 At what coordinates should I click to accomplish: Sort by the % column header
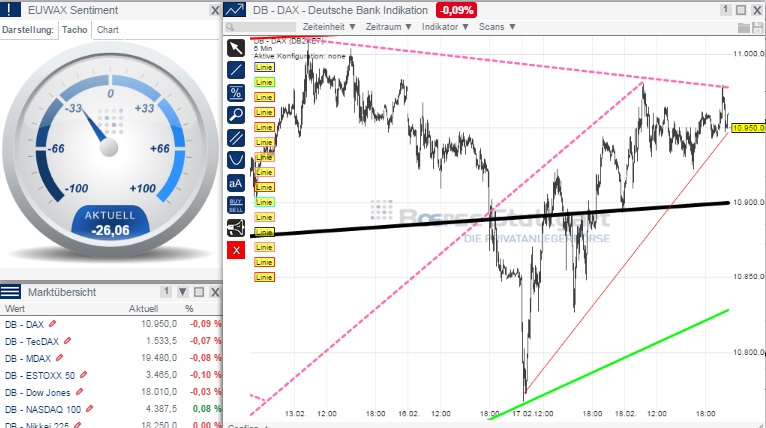[189, 309]
